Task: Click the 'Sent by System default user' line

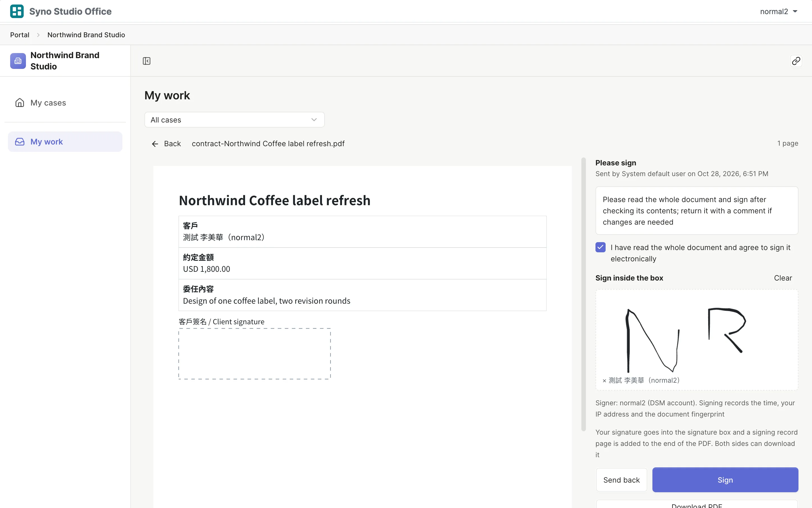Action: click(681, 174)
